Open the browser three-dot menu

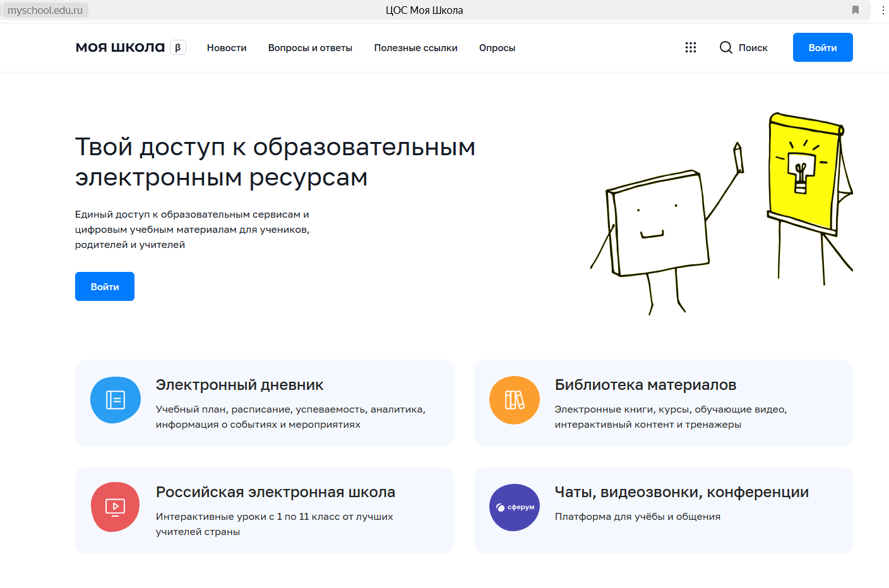coord(883,10)
